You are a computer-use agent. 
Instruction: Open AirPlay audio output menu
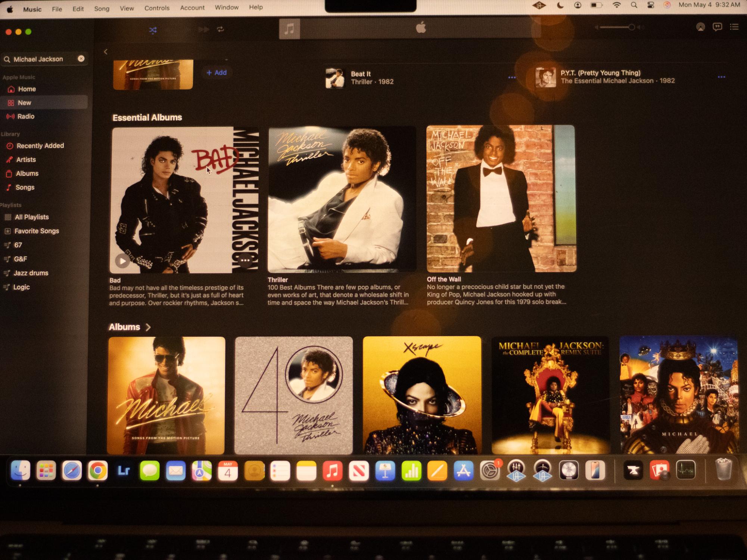point(700,27)
